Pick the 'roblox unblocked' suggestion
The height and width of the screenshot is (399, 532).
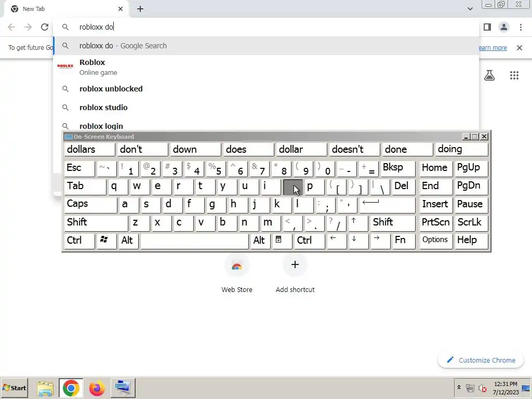click(266, 89)
